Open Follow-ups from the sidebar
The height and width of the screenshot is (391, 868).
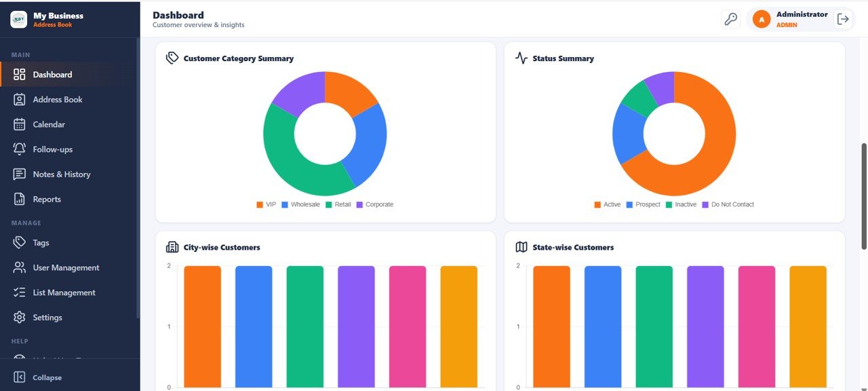[x=69, y=149]
